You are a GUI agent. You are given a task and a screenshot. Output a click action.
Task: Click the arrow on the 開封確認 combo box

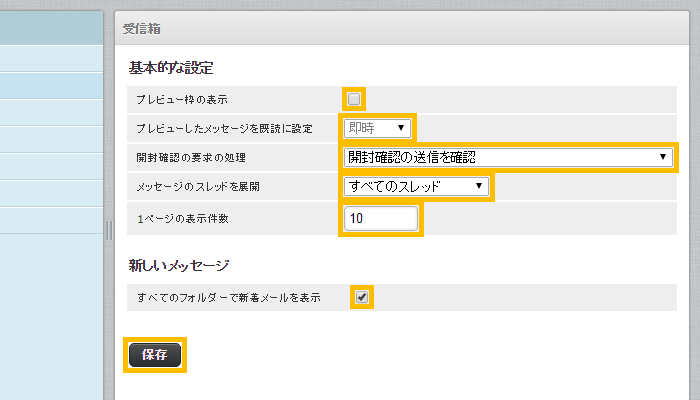point(663,157)
